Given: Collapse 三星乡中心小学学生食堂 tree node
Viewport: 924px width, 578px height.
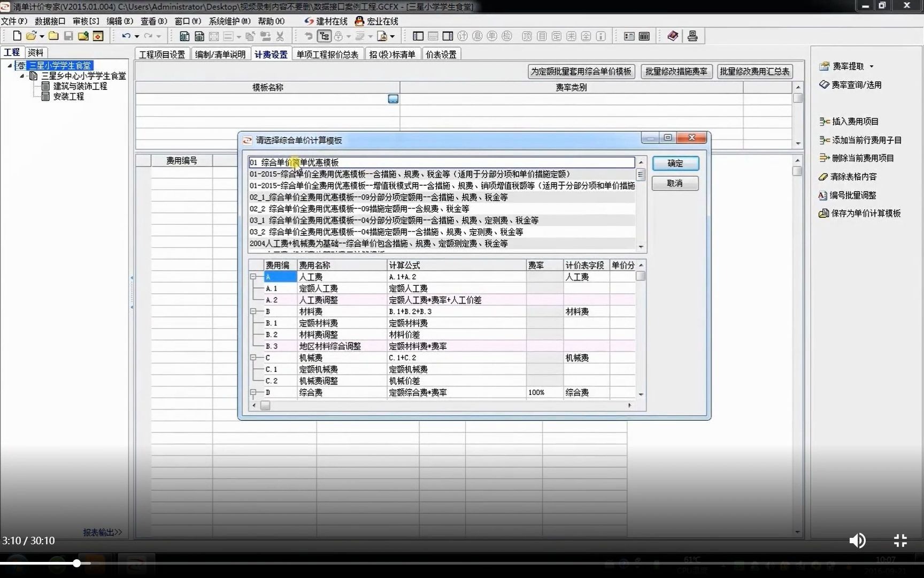Looking at the screenshot, I should click(x=22, y=76).
